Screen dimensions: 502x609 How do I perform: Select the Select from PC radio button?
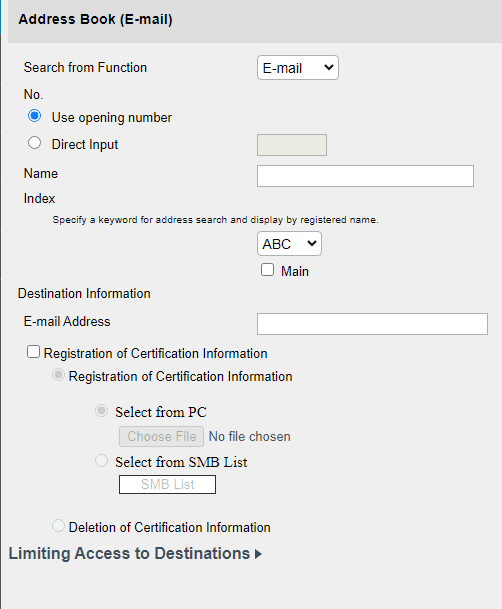(x=101, y=411)
